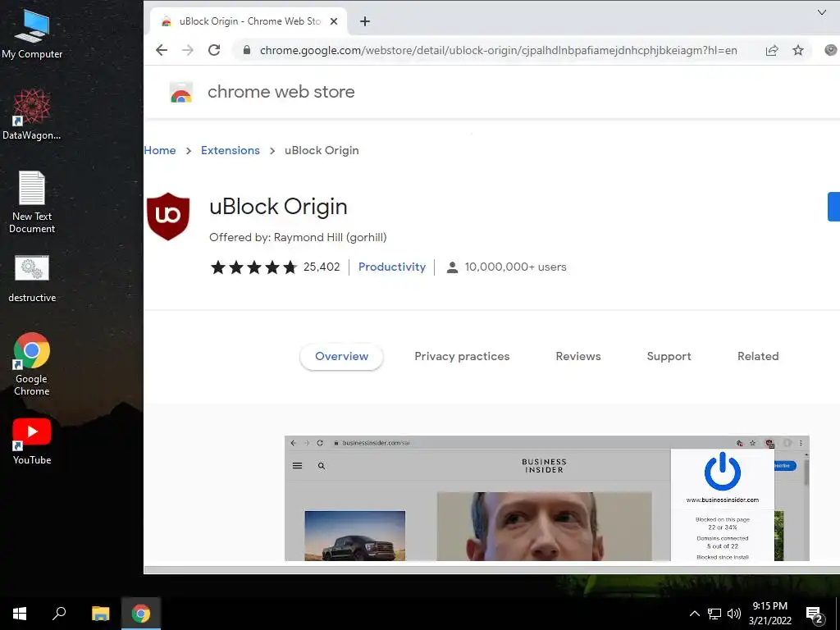Switch to Reviews tab

point(578,356)
